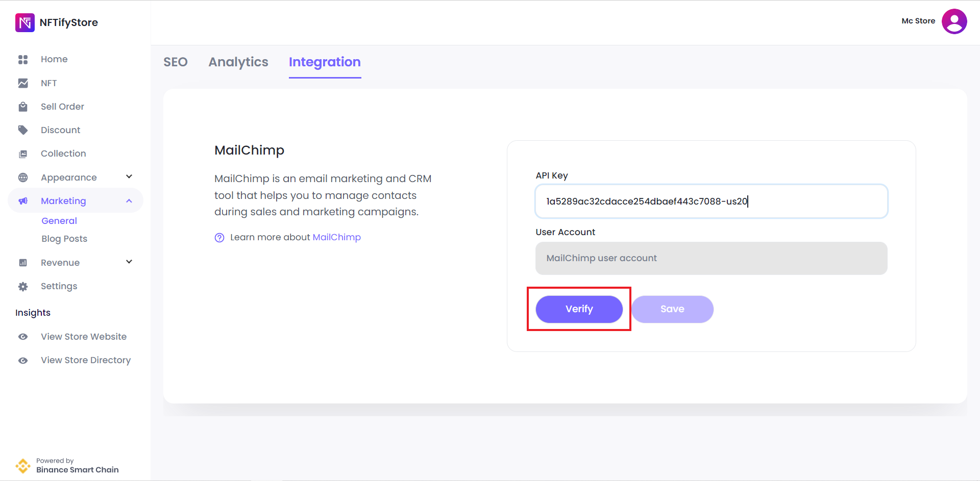Switch to the SEO tab
Image resolution: width=980 pixels, height=481 pixels.
176,62
